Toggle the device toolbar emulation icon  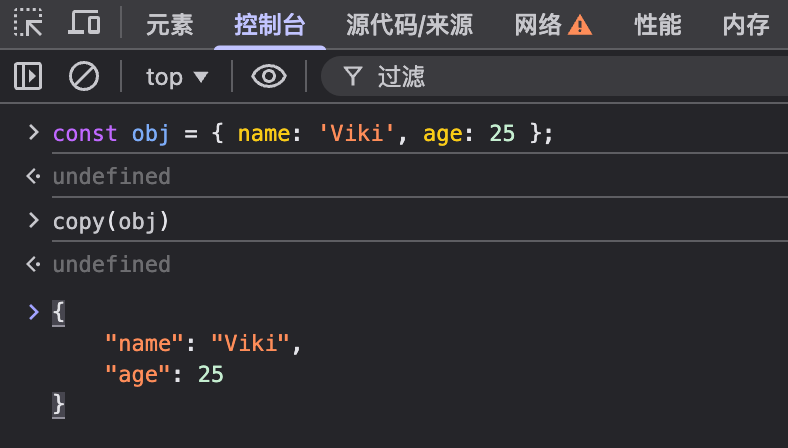pyautogui.click(x=85, y=24)
